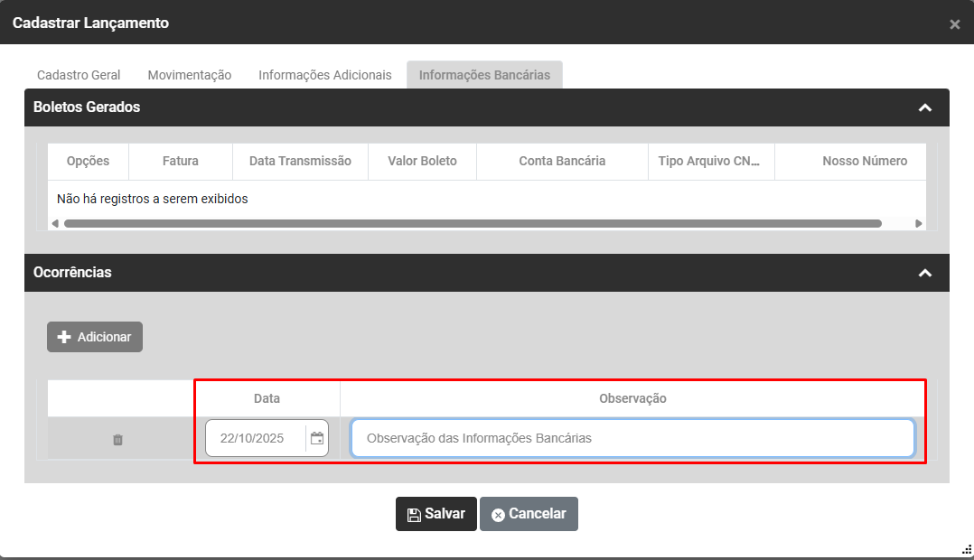
Task: Switch to the Cadastro Geral tab
Action: (x=79, y=75)
